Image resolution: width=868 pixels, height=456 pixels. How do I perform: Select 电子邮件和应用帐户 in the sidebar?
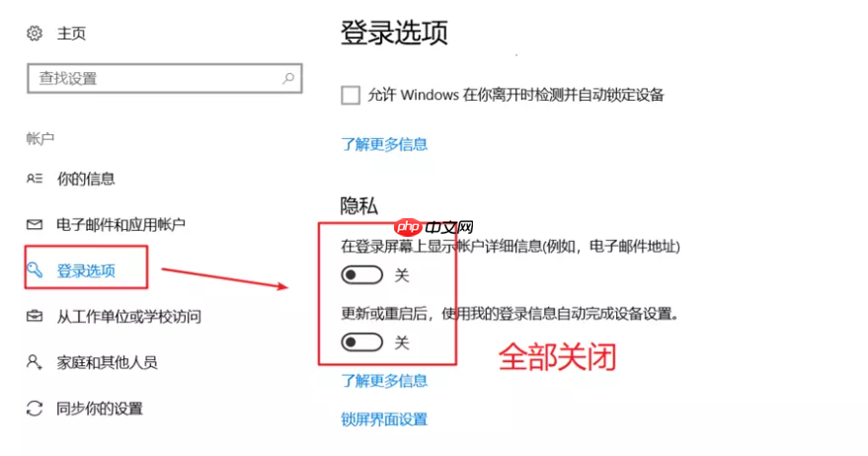tap(120, 225)
